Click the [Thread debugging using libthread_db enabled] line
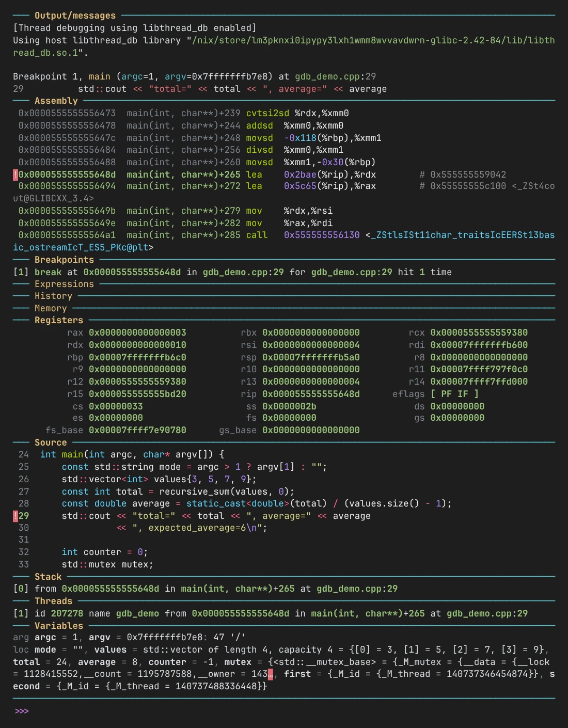This screenshot has width=568, height=728. click(x=135, y=28)
